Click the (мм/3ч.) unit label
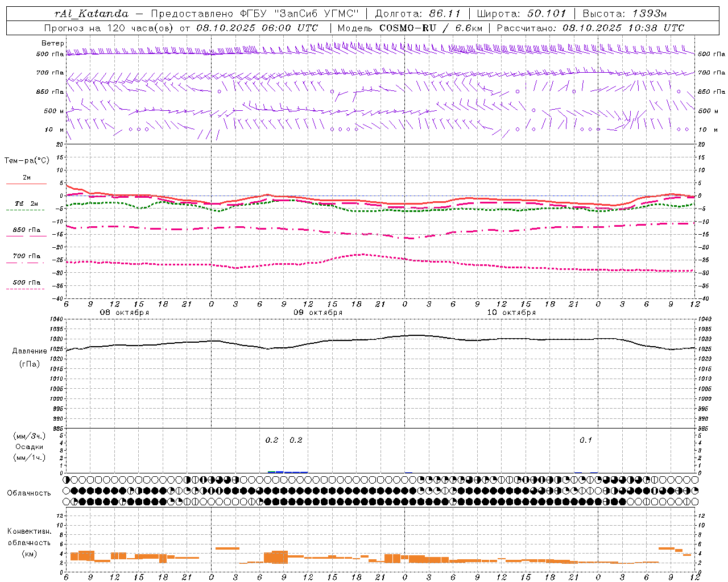The image size is (728, 582). tap(30, 436)
